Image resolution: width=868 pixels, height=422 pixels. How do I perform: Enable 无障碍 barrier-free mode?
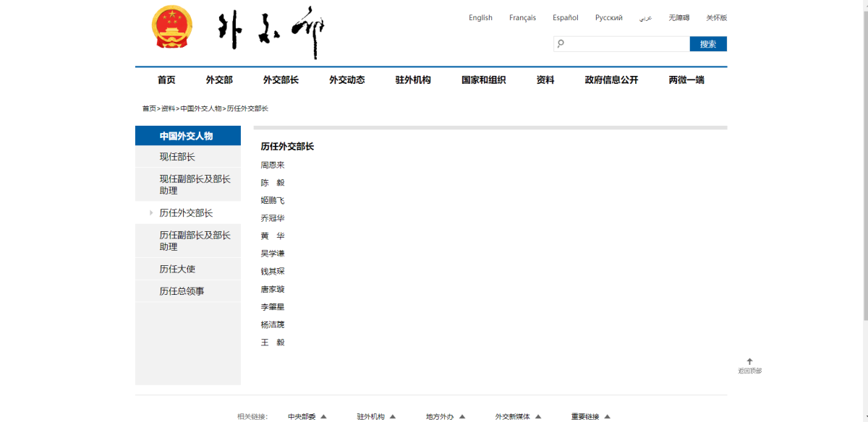click(x=678, y=18)
